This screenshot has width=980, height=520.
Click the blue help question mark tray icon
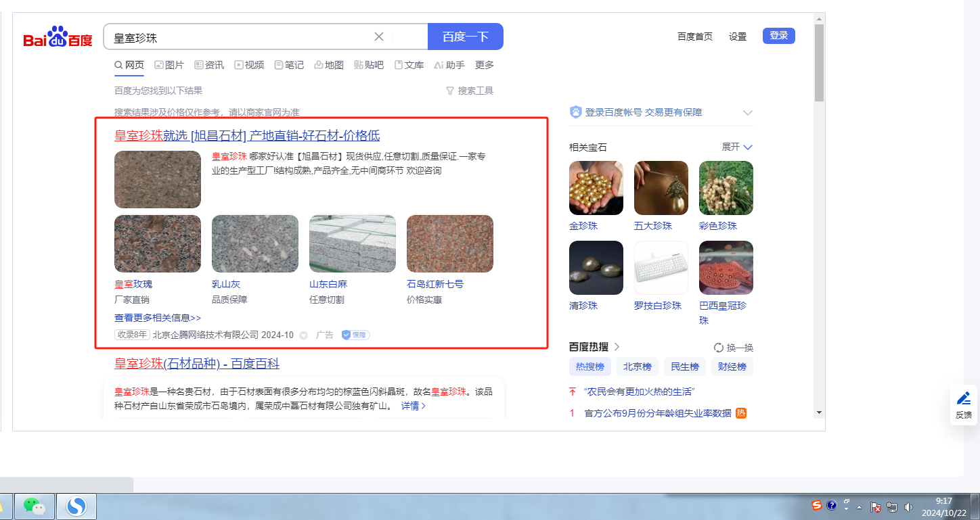click(832, 505)
